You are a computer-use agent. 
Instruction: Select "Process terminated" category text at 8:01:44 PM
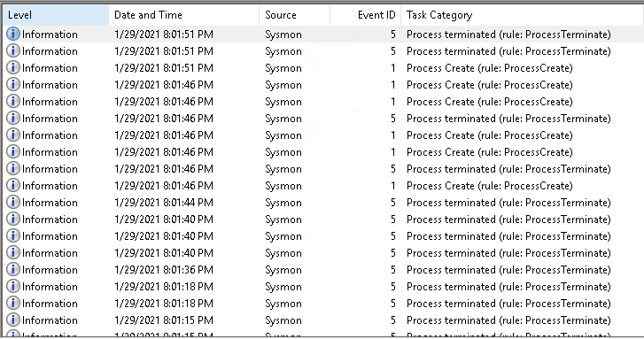click(x=508, y=203)
